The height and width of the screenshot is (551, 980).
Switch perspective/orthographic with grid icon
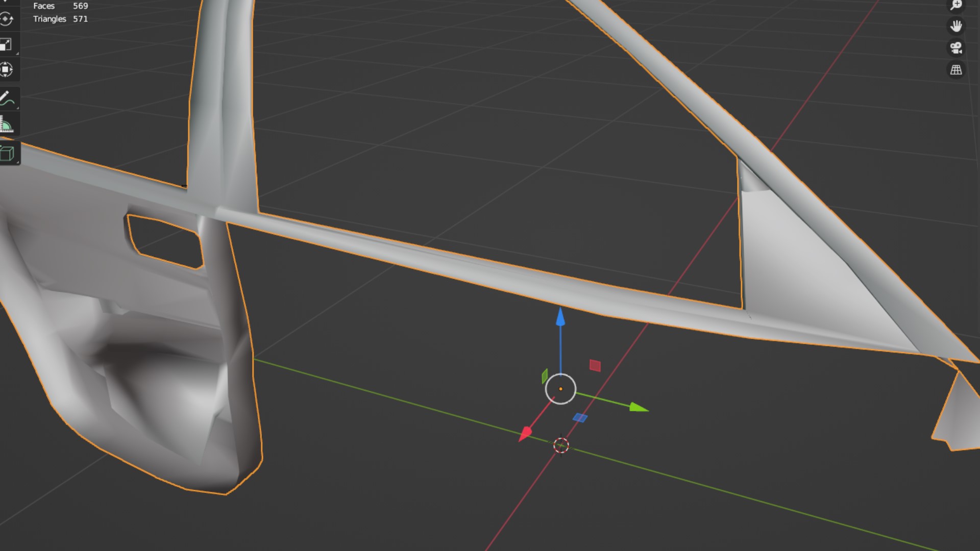[x=955, y=70]
